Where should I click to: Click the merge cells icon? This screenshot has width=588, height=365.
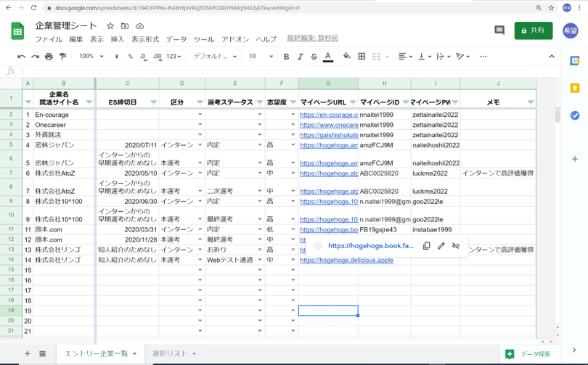pyautogui.click(x=376, y=57)
